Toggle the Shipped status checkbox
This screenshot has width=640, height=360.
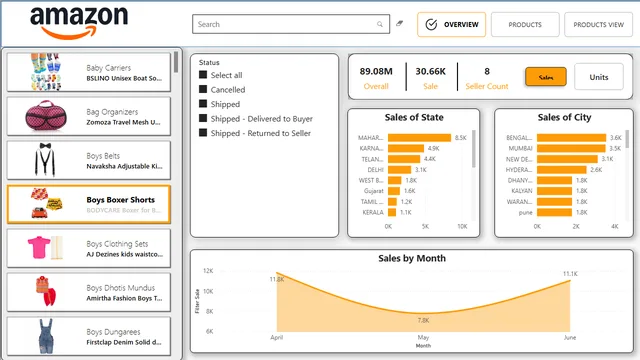203,104
